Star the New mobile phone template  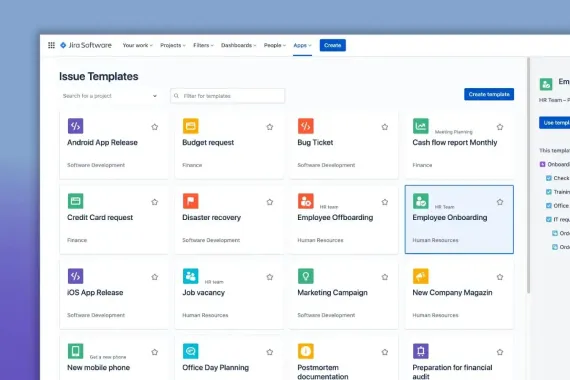[x=154, y=352]
